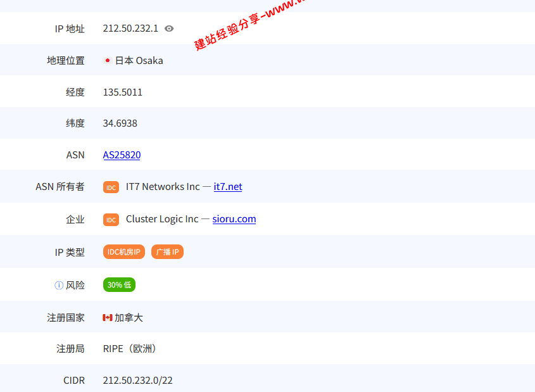Click the ASN row label
This screenshot has height=392, width=535.
pyautogui.click(x=75, y=155)
